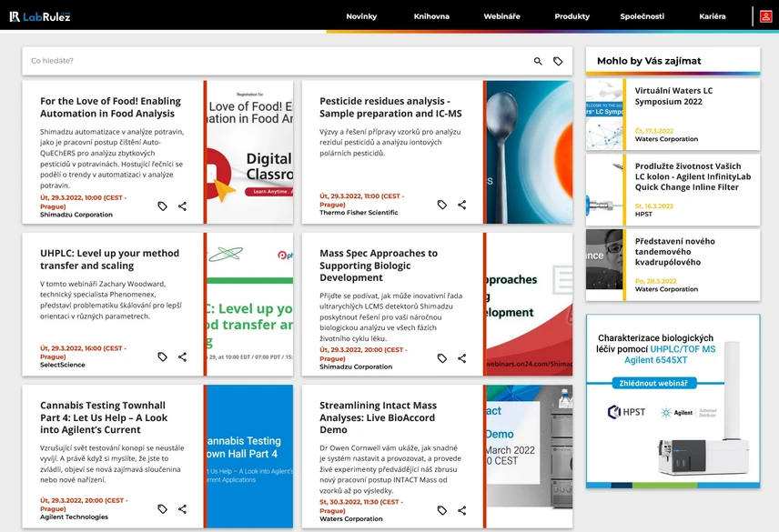
Task: Share the For the Love of Food webinar
Action: coord(182,206)
